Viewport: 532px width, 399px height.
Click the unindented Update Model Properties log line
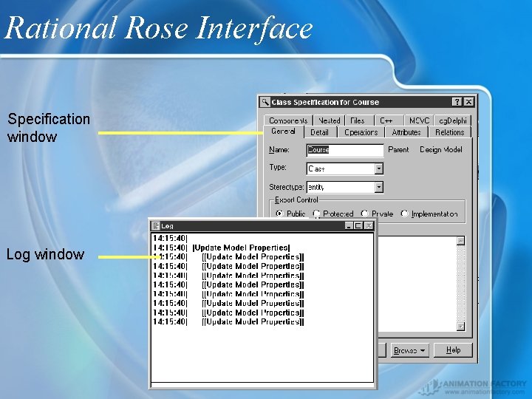tap(241, 248)
